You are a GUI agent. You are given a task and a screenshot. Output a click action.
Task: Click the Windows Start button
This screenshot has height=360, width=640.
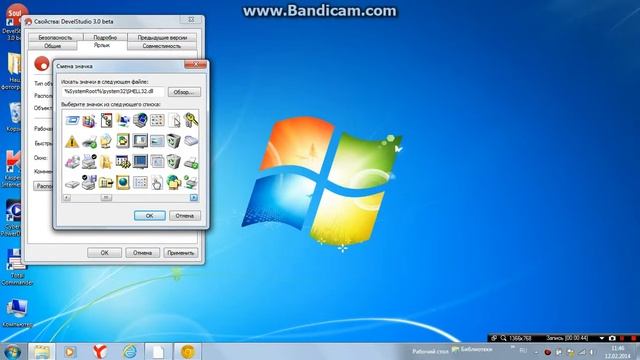[12, 351]
